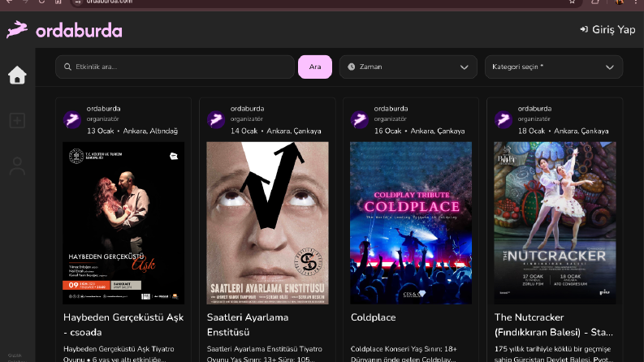
Task: Open the Saatleri Ayarlama Enstitüsü poster
Action: point(267,223)
